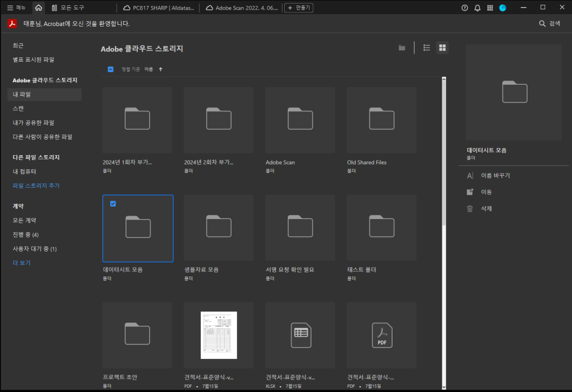Image resolution: width=572 pixels, height=392 pixels.
Task: Click the file list vertical scrollbar
Action: [444, 153]
